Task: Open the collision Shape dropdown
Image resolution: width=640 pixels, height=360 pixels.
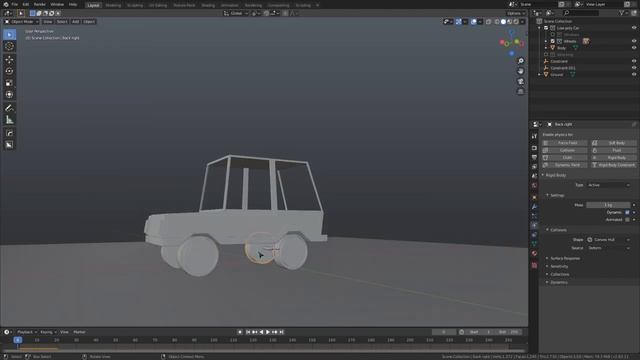Action: coord(609,240)
